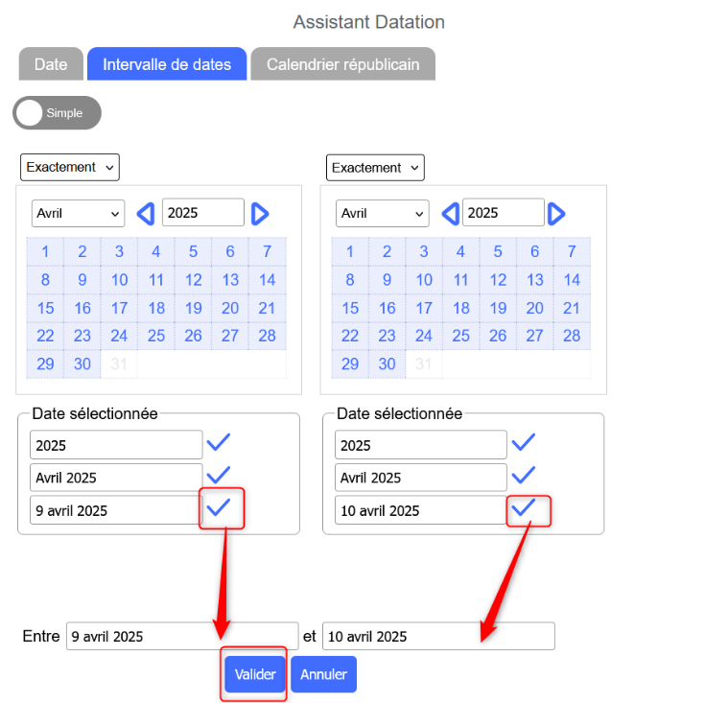Click previous year arrow in left calendar
The width and height of the screenshot is (728, 703).
coord(146,213)
